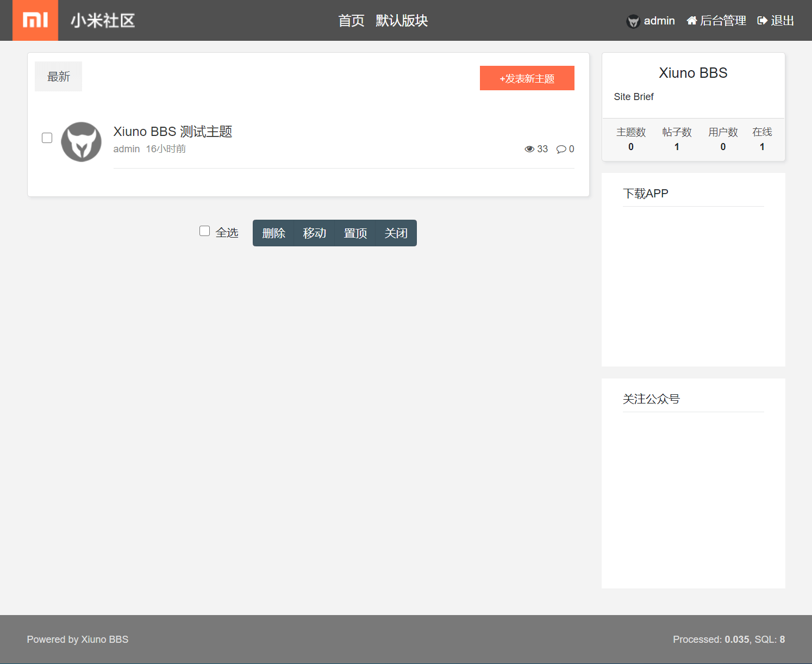Click the eye views icon showing 33

click(x=529, y=149)
